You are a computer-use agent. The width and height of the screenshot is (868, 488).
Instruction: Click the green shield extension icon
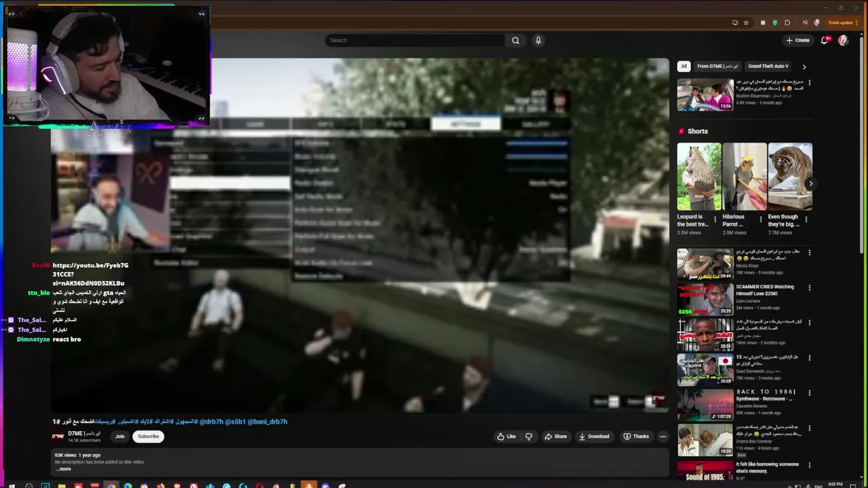[775, 22]
